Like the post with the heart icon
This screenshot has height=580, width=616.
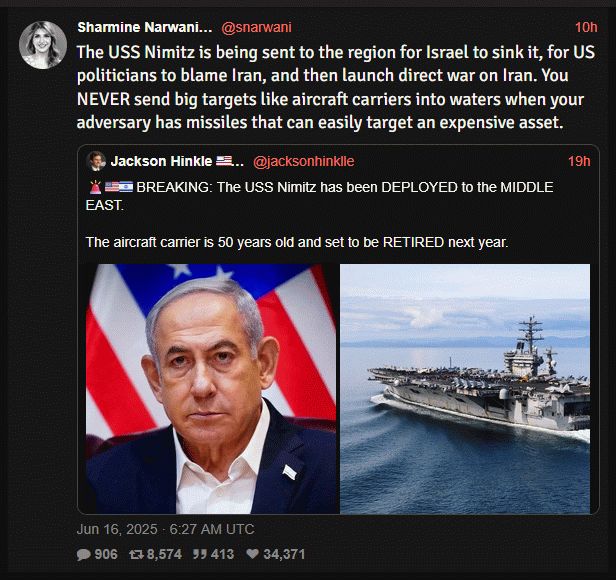(x=252, y=554)
